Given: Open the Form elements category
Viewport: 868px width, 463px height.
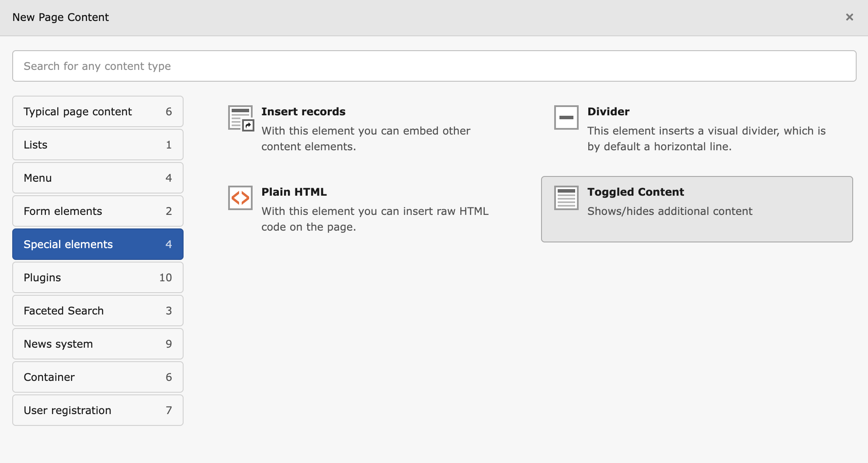Looking at the screenshot, I should click(x=97, y=211).
